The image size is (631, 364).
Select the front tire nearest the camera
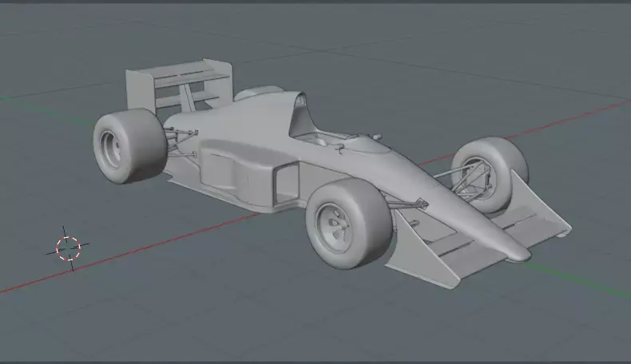pyautogui.click(x=348, y=224)
